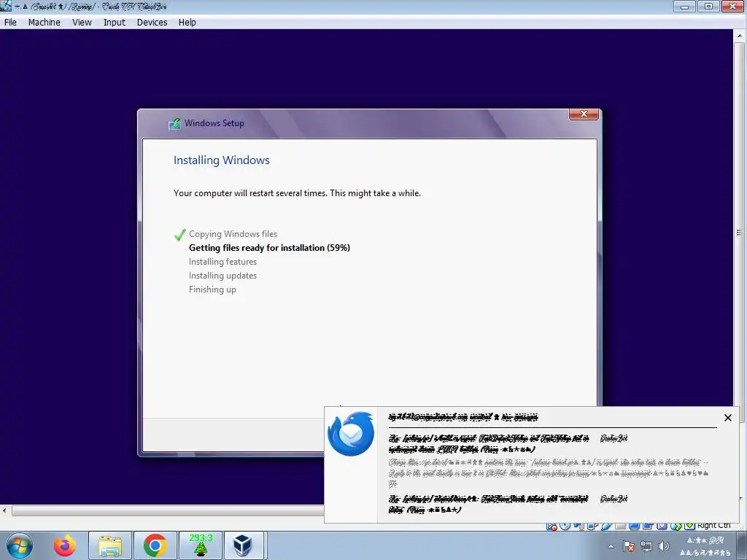Click the Christmas tree countdown taskbar icon
This screenshot has width=747, height=560.
click(x=201, y=545)
